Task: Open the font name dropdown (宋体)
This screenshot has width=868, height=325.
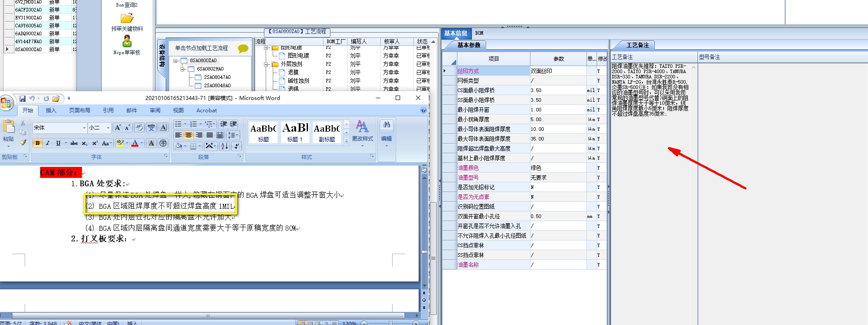Action: point(84,128)
